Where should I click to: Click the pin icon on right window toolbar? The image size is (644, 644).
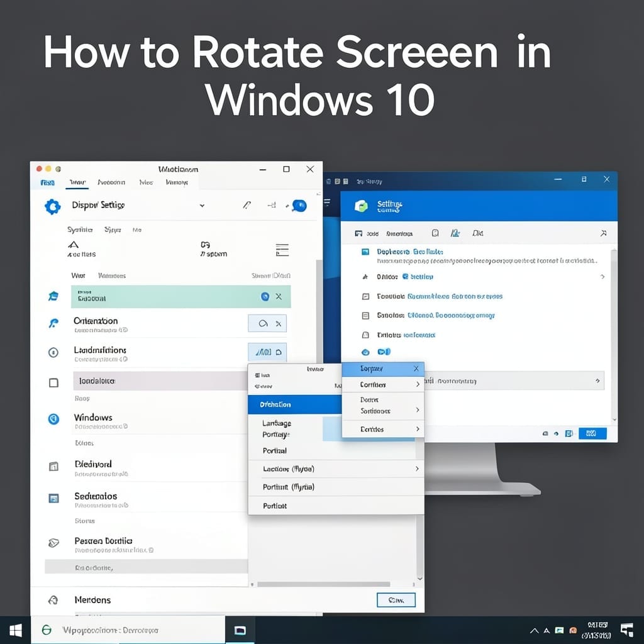(603, 233)
